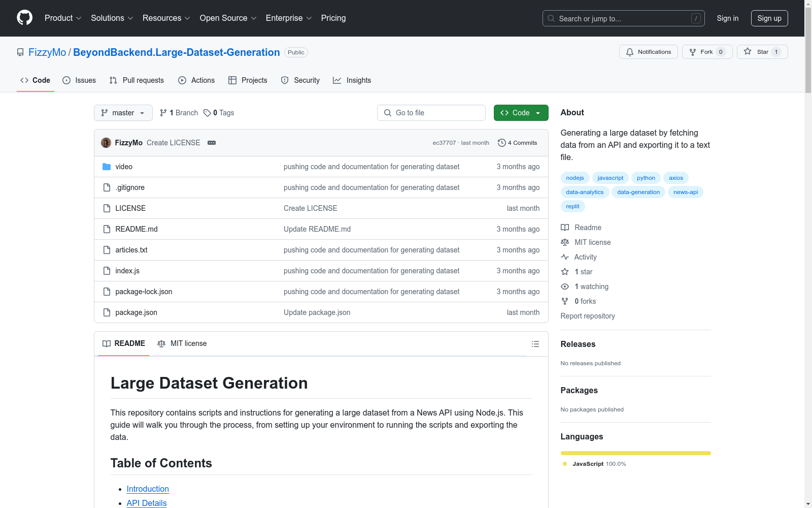The height and width of the screenshot is (508, 812).
Task: Click the eye icon beside 1 watching
Action: [x=565, y=287]
